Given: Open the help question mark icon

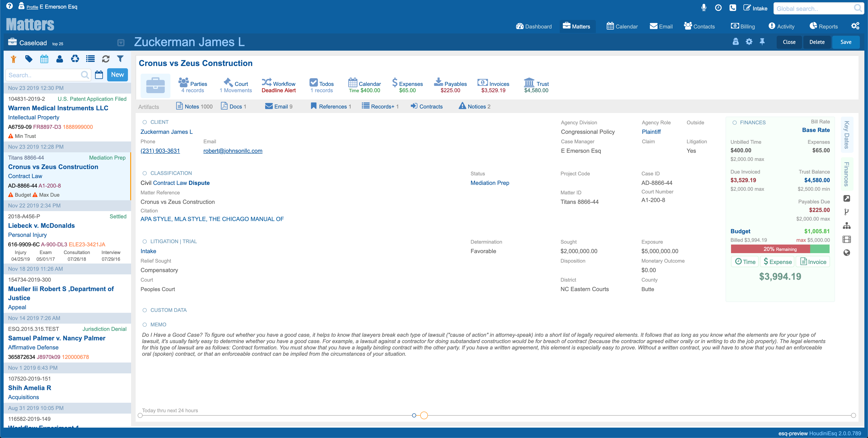Looking at the screenshot, I should [x=9, y=6].
